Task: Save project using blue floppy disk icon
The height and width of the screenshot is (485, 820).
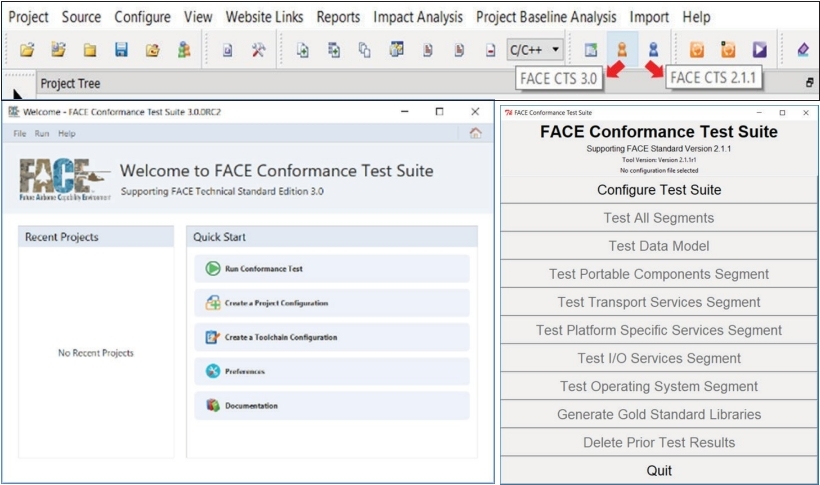Action: (x=121, y=50)
